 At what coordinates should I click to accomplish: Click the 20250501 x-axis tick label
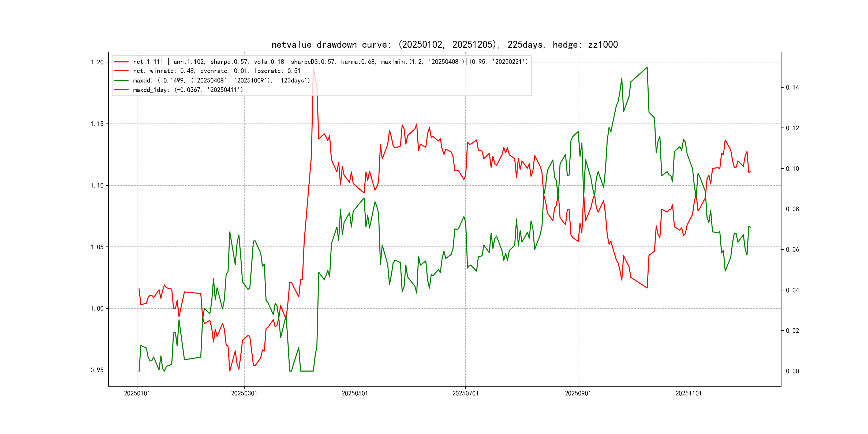click(354, 394)
